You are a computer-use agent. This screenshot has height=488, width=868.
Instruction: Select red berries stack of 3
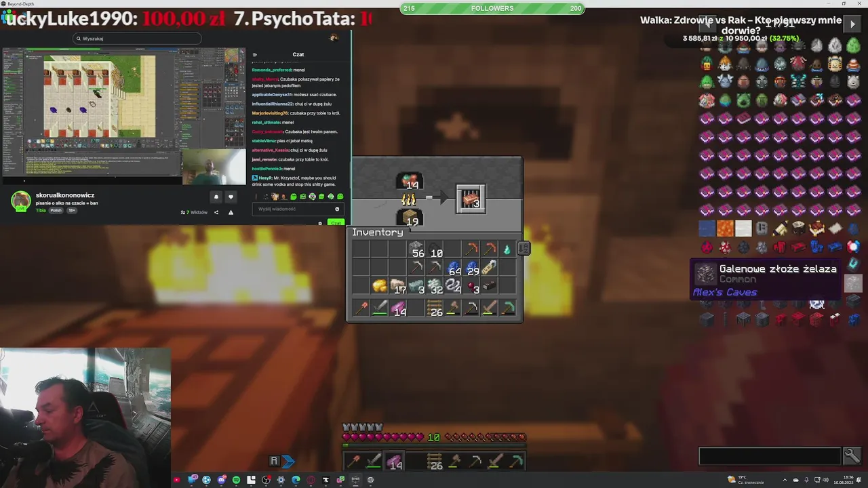tap(471, 286)
